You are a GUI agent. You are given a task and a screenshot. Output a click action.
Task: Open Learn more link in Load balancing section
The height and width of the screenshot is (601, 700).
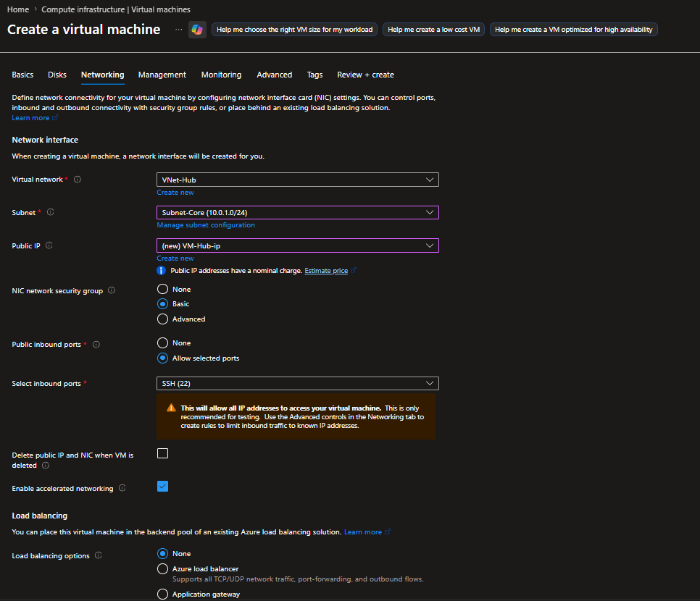coord(363,531)
